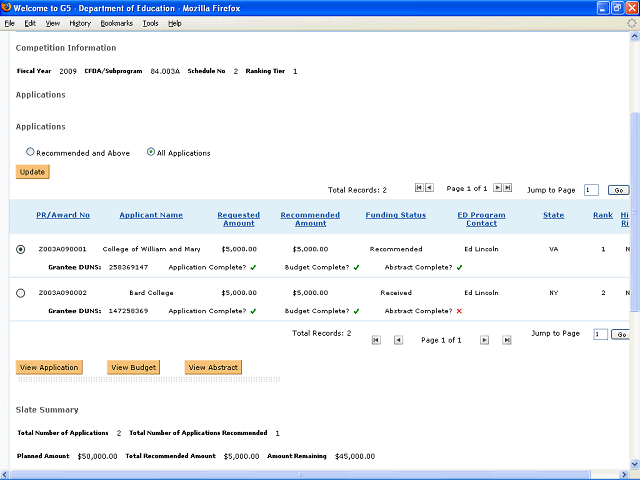Click the bottom next-page arrow icon
The height and width of the screenshot is (480, 640).
pyautogui.click(x=484, y=340)
